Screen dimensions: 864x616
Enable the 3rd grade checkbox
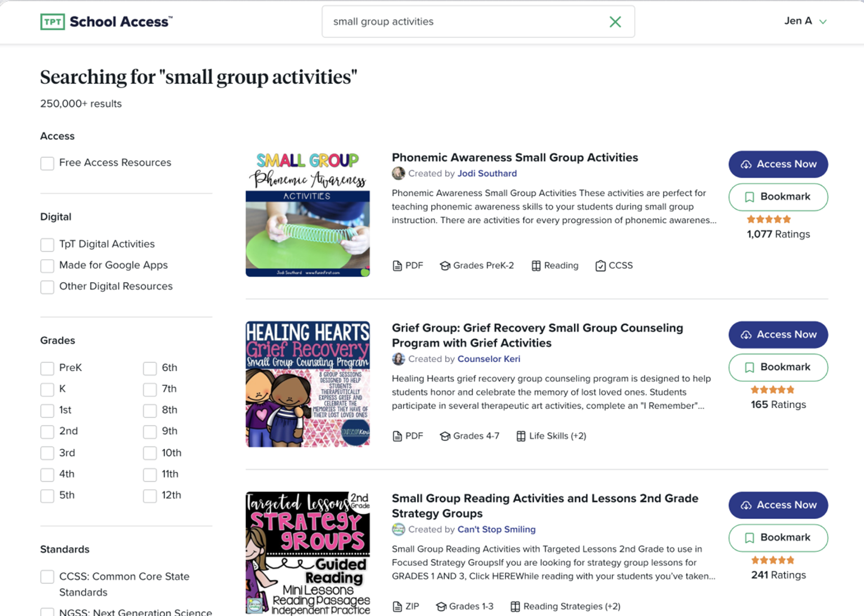click(x=47, y=453)
